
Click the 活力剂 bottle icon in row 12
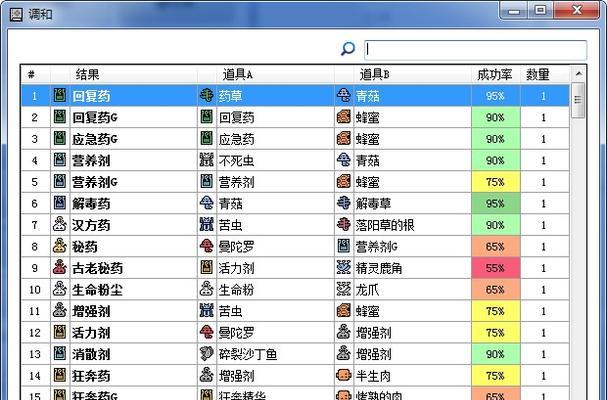tap(60, 332)
